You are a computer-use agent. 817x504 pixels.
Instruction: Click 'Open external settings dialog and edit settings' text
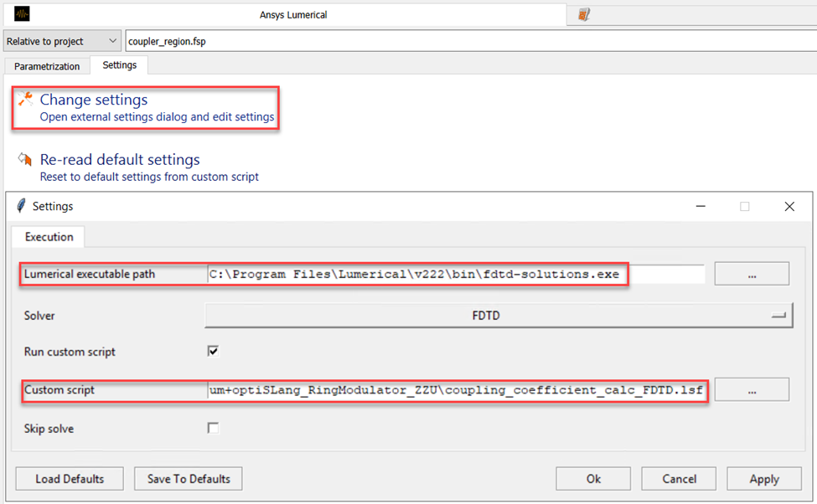point(157,116)
